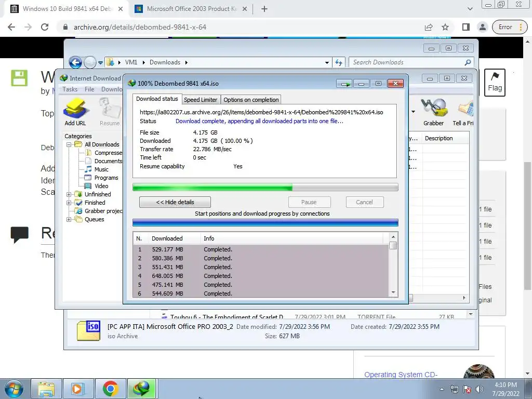Click the dropdown arrow left of Grabber icon
This screenshot has height=399, width=532.
(x=413, y=112)
